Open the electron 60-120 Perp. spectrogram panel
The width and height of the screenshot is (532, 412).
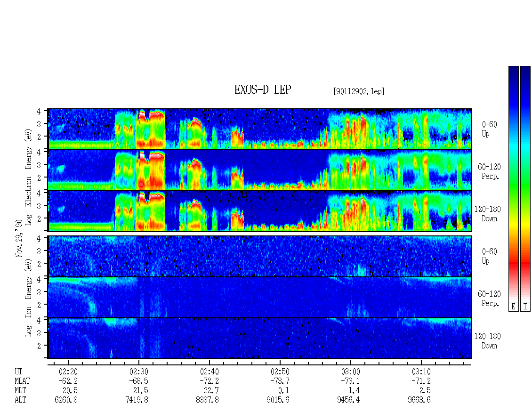tap(259, 170)
